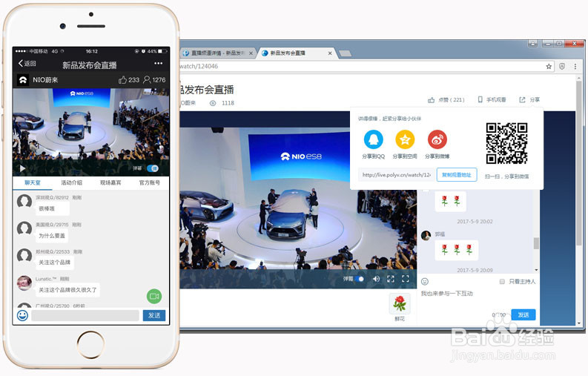Toggle the 弹幕 switch on the desktop player
This screenshot has width=588, height=376.
tap(359, 279)
